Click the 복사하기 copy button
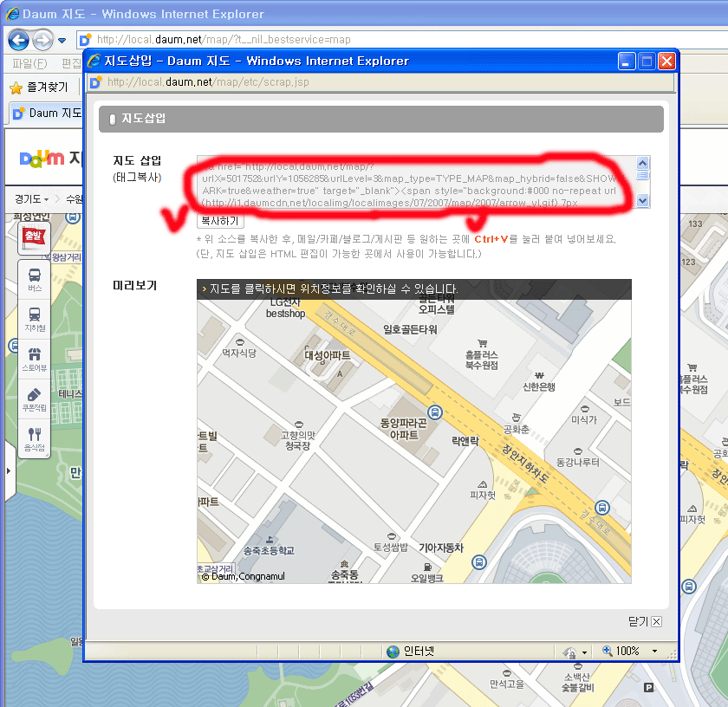728x707 pixels. (x=220, y=221)
